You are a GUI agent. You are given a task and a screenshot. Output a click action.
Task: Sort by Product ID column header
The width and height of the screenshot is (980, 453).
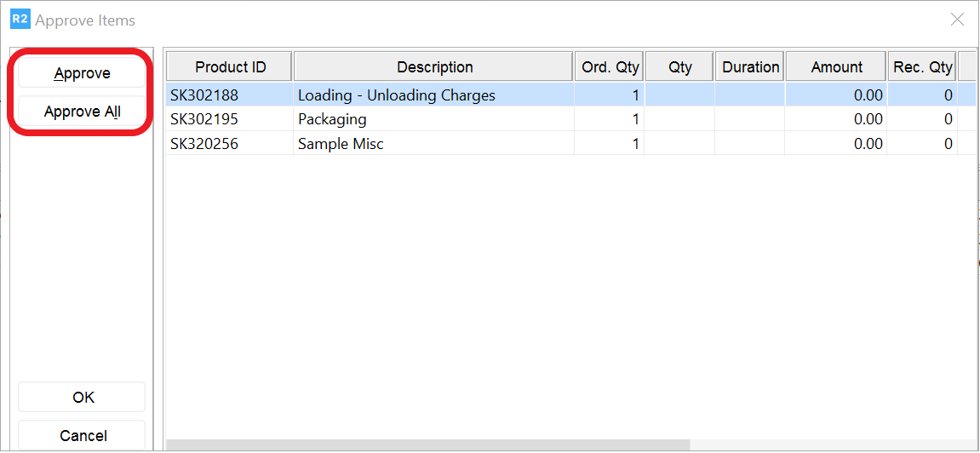click(x=230, y=67)
